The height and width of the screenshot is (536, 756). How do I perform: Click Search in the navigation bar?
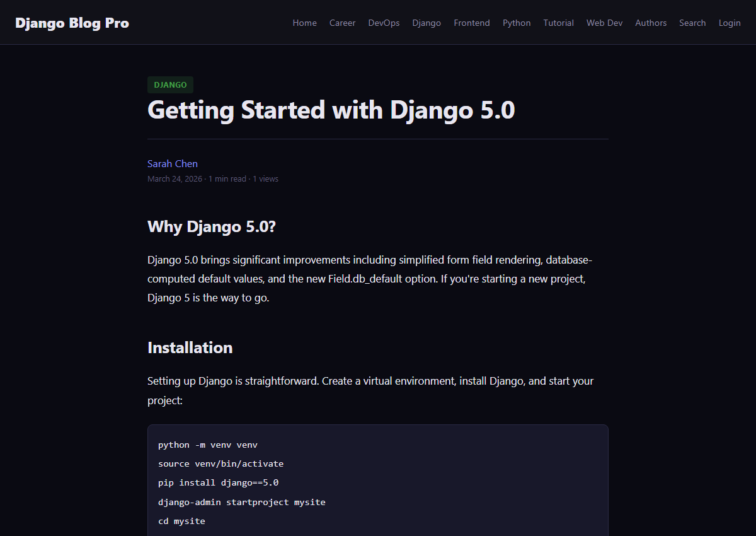[692, 23]
